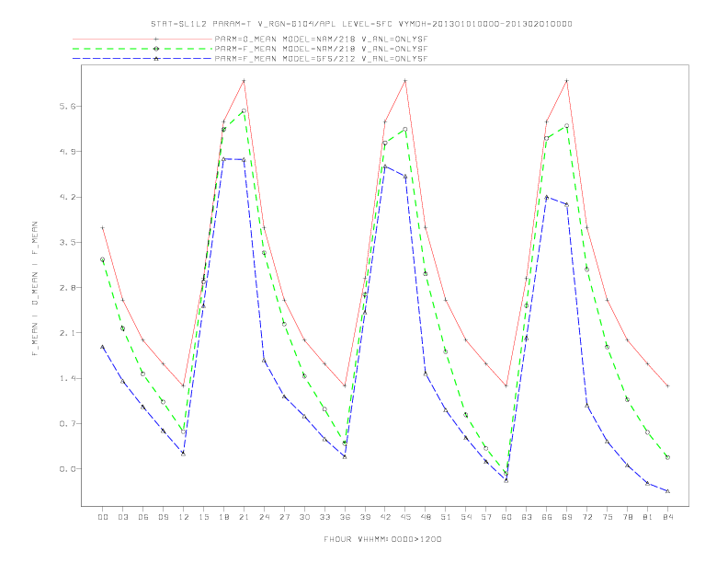Click the circle marker on the green legend line
Viewport: 728px width, 563px height.
click(156, 49)
